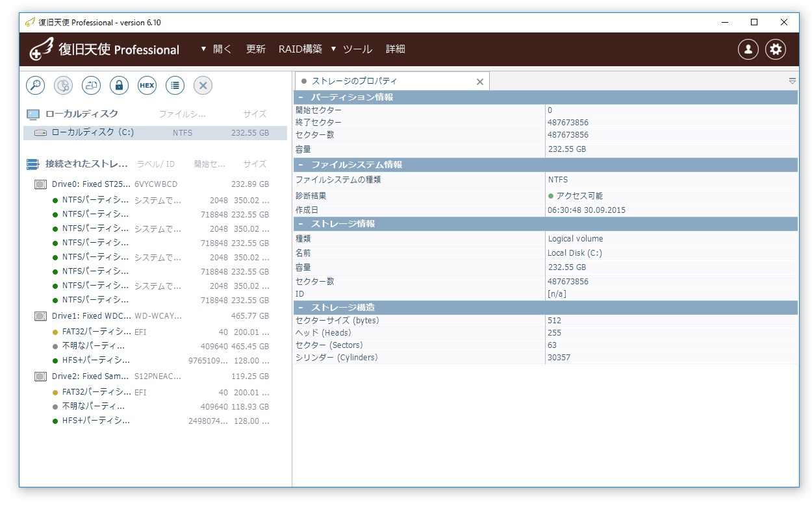Click the Sectors value 63
The width and height of the screenshot is (812, 505).
pyautogui.click(x=552, y=345)
